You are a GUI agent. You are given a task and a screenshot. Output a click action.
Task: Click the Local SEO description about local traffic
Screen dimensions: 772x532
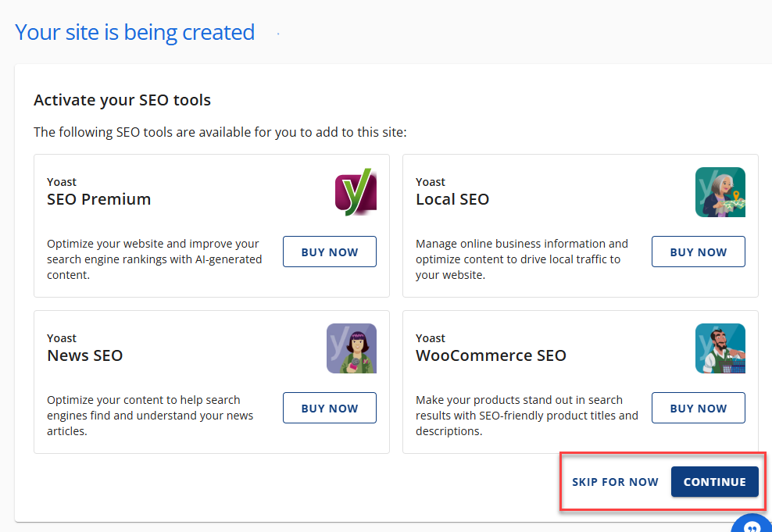tap(521, 259)
